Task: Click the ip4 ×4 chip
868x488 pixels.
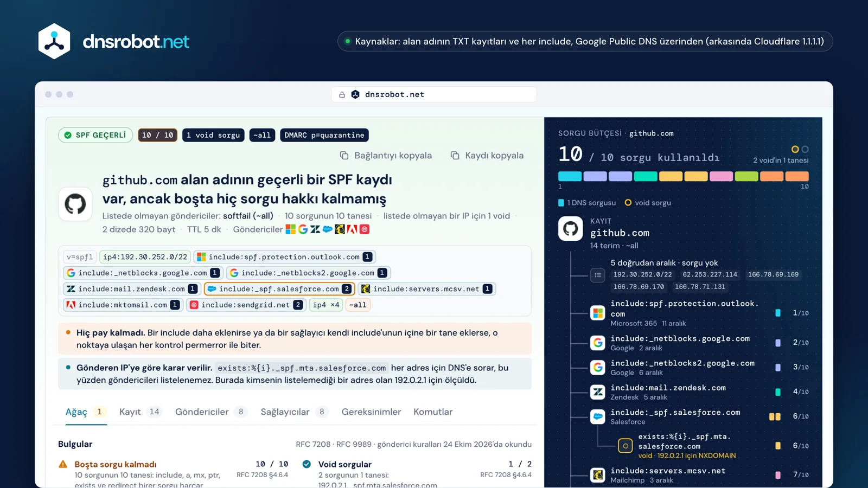Action: 326,305
